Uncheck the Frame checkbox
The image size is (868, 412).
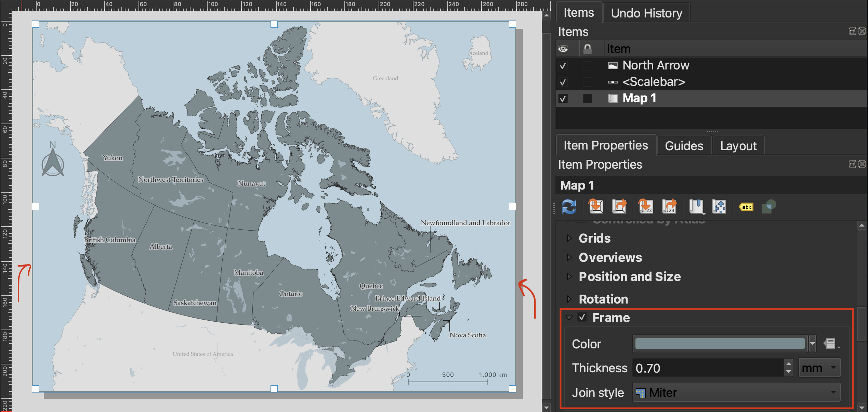(x=582, y=317)
